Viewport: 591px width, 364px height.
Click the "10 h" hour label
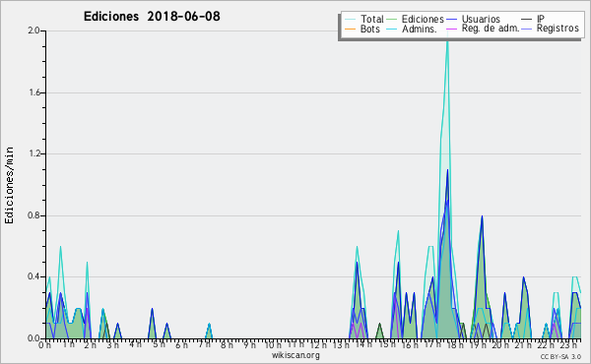(x=273, y=344)
